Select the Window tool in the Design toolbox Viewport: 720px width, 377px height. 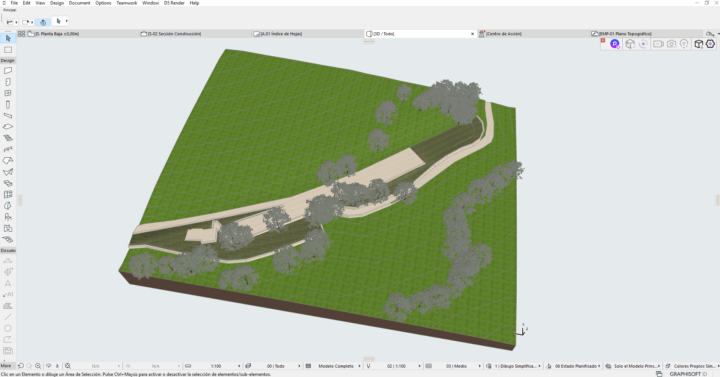coord(8,93)
